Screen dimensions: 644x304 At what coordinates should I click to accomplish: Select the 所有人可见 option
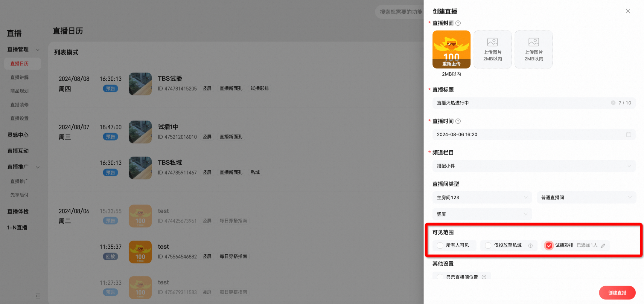pos(454,245)
